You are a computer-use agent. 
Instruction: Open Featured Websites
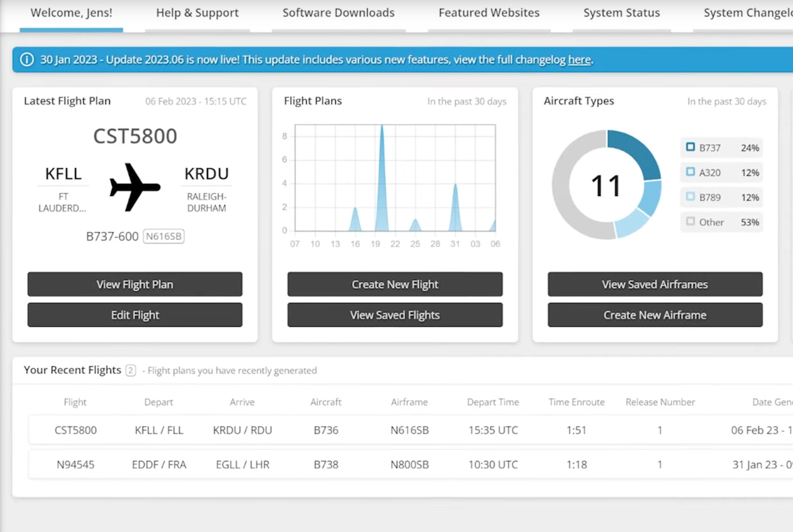click(x=489, y=13)
